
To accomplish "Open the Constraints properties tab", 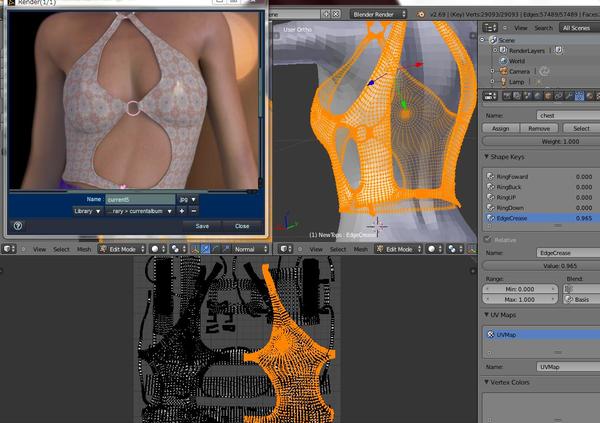I will tap(559, 96).
